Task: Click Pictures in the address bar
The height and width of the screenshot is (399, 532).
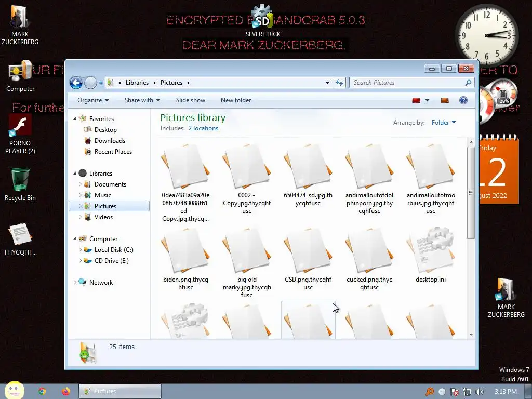Action: coord(171,83)
